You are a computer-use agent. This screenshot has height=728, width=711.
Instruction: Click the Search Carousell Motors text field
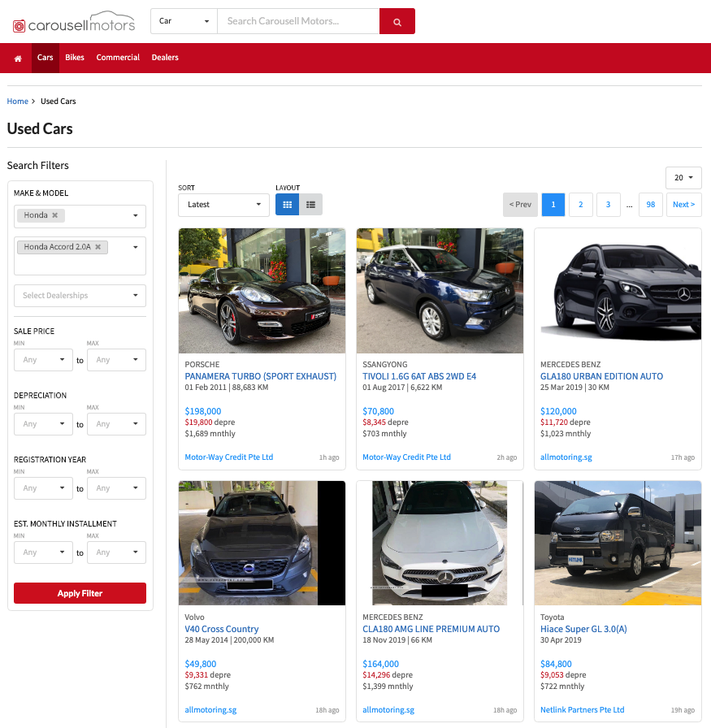tap(297, 21)
